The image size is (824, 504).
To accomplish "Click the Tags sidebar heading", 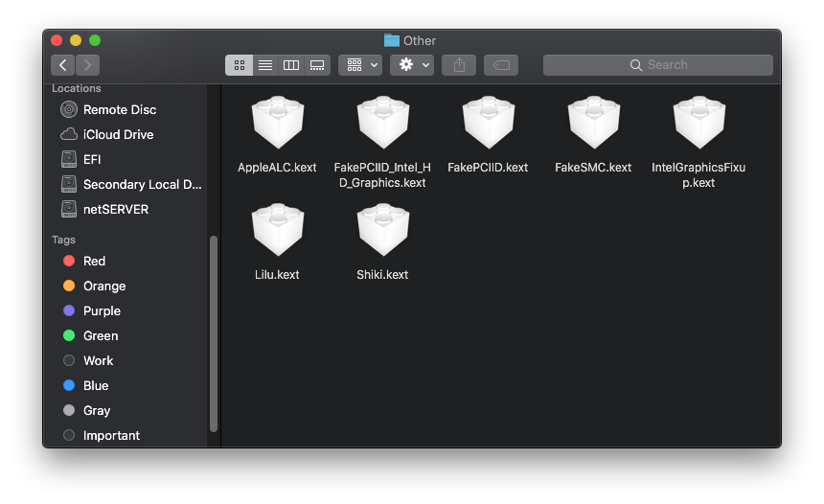I will (x=63, y=240).
